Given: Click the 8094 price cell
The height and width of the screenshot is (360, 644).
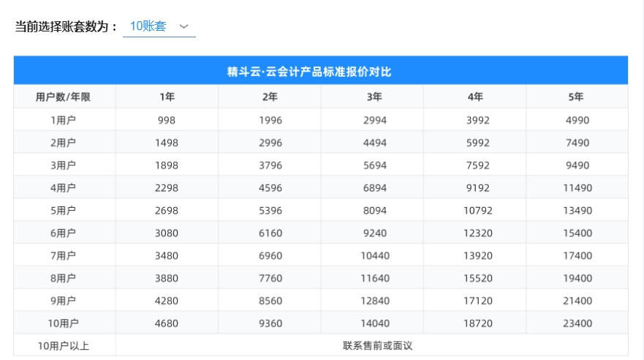Looking at the screenshot, I should [x=372, y=211].
